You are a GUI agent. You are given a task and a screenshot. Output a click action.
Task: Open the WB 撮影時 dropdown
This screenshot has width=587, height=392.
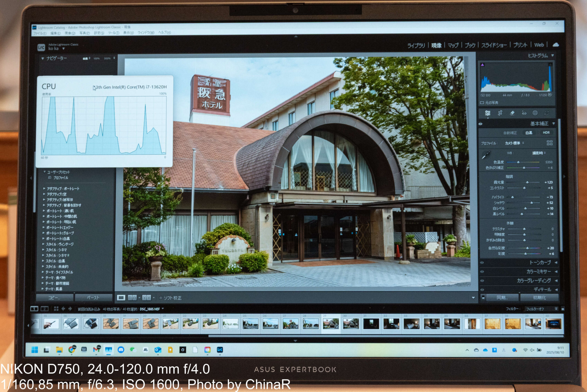point(539,153)
